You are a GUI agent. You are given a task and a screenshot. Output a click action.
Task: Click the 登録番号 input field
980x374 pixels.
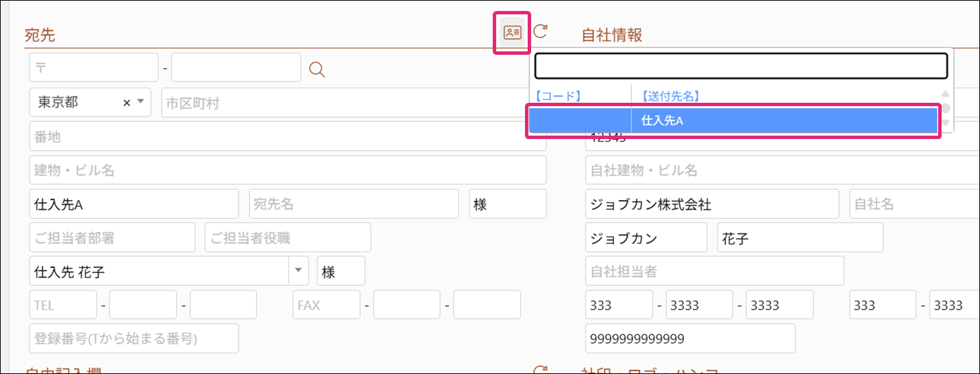(x=134, y=338)
